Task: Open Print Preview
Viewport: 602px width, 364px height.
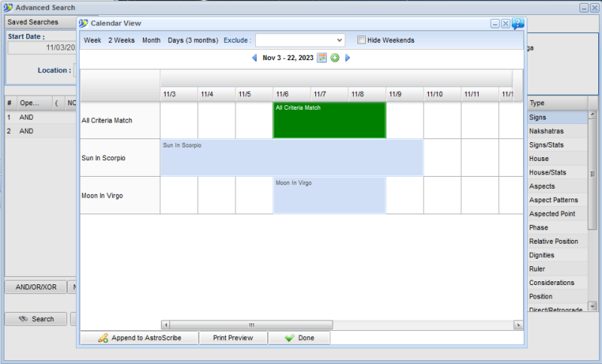Action: [233, 338]
